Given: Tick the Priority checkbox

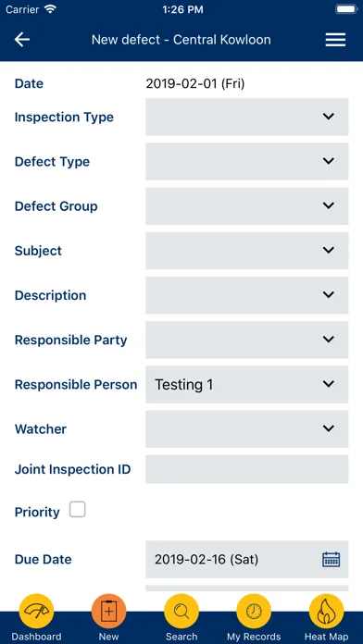Looking at the screenshot, I should click(x=77, y=510).
